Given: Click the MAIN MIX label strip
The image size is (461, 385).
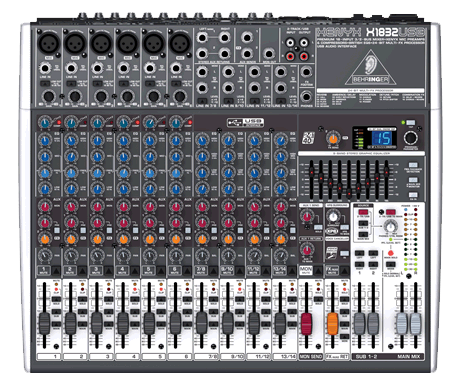Looking at the screenshot, I should coord(408,356).
